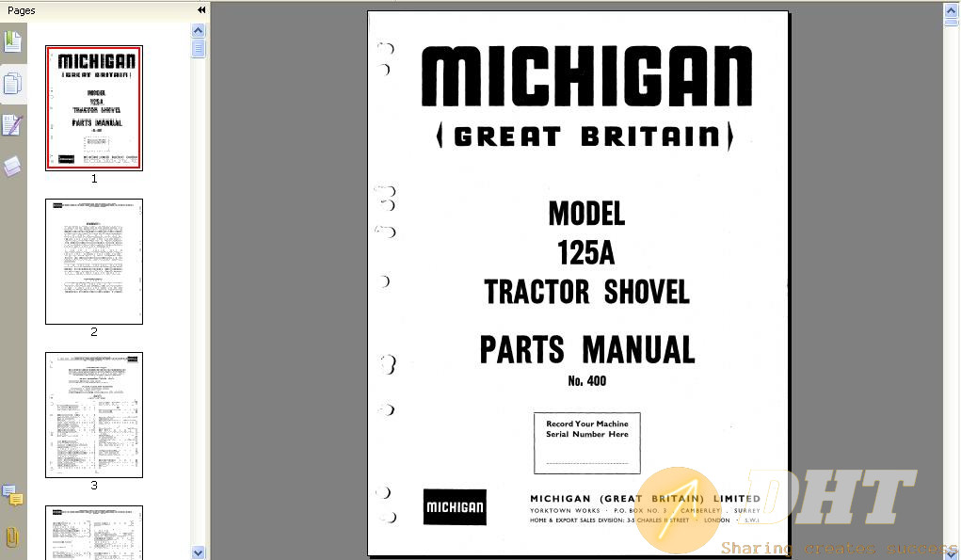The image size is (961, 560).
Task: Click the Pages panel scrollbar up arrow
Action: click(198, 30)
